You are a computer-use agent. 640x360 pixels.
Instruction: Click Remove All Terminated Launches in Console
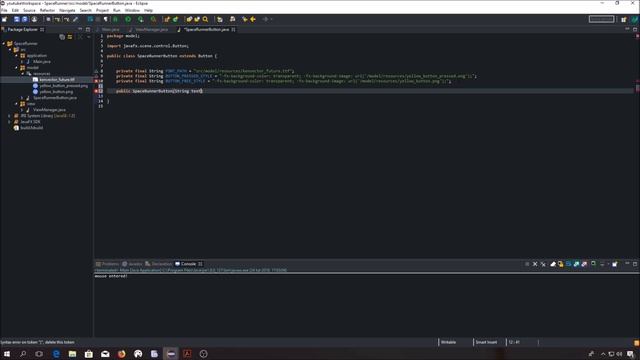click(x=543, y=264)
